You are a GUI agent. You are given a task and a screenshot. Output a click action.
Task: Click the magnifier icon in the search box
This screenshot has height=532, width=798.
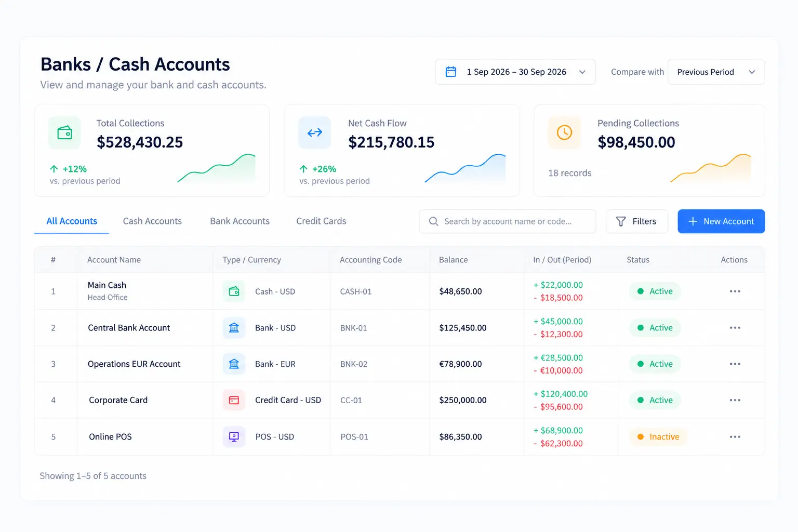point(433,221)
